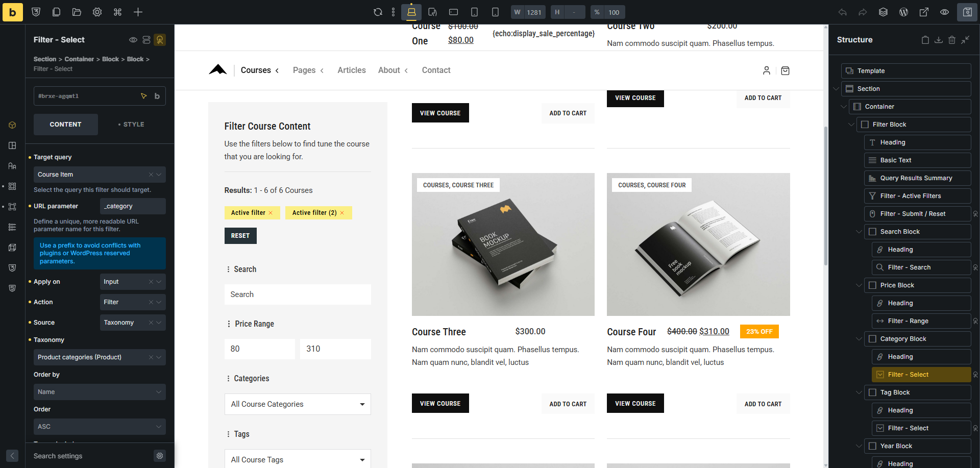980x468 pixels.
Task: Open All Course Categories dropdown
Action: tap(298, 404)
